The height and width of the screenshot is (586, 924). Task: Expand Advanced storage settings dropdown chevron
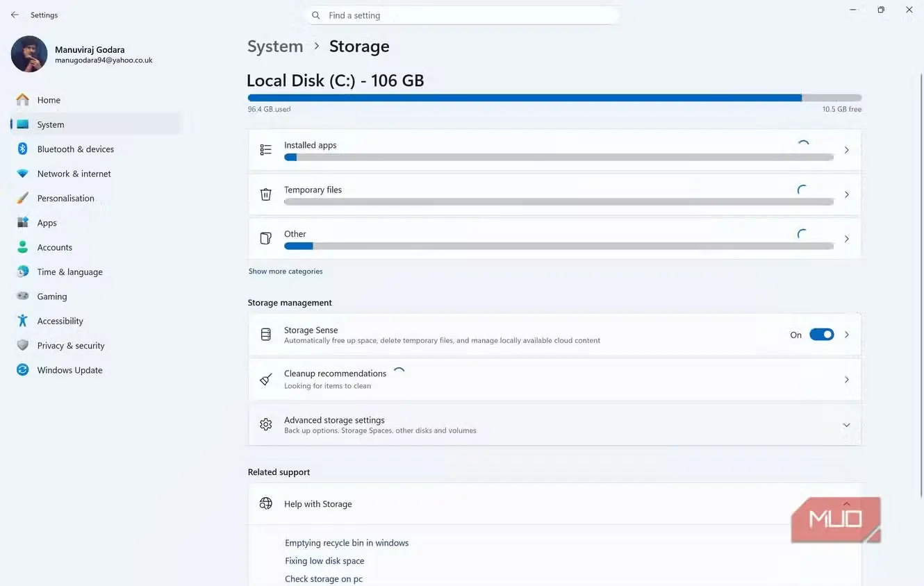[846, 425]
